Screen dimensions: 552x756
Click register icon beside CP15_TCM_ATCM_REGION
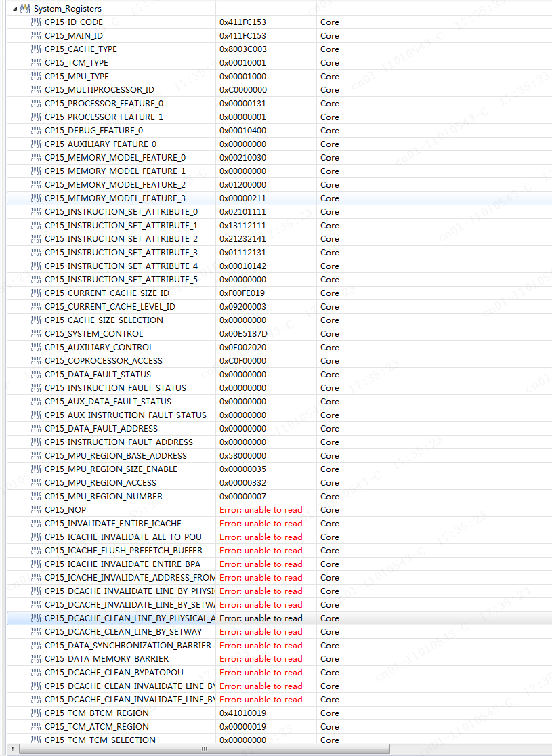[36, 727]
